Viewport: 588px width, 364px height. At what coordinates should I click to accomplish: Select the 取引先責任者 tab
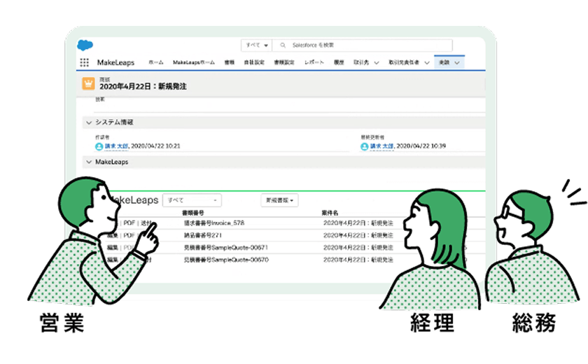[404, 62]
